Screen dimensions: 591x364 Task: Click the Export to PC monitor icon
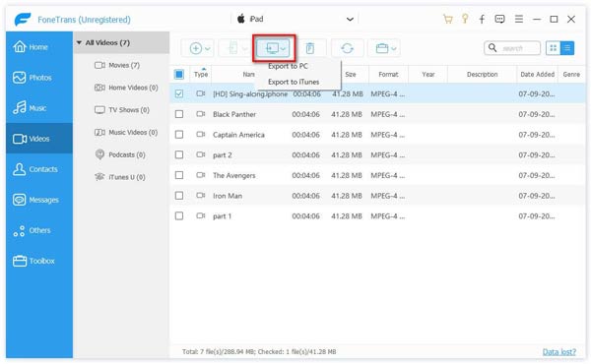pyautogui.click(x=272, y=48)
